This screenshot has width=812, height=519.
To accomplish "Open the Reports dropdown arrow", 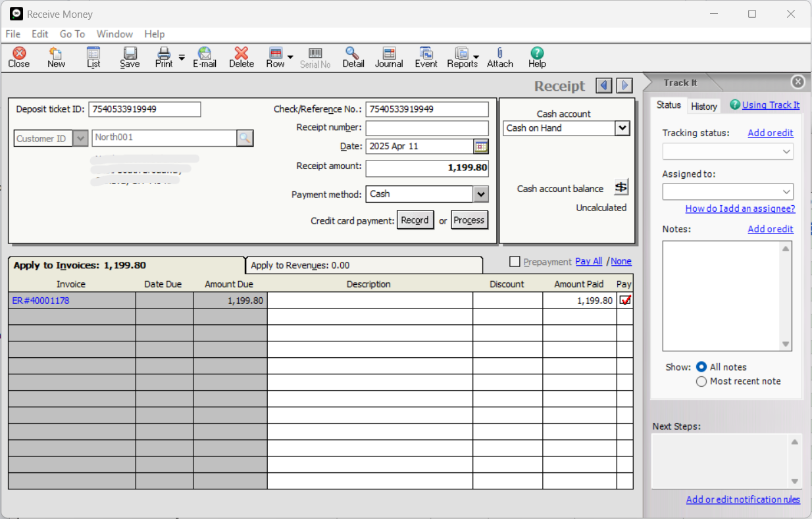I will 476,57.
